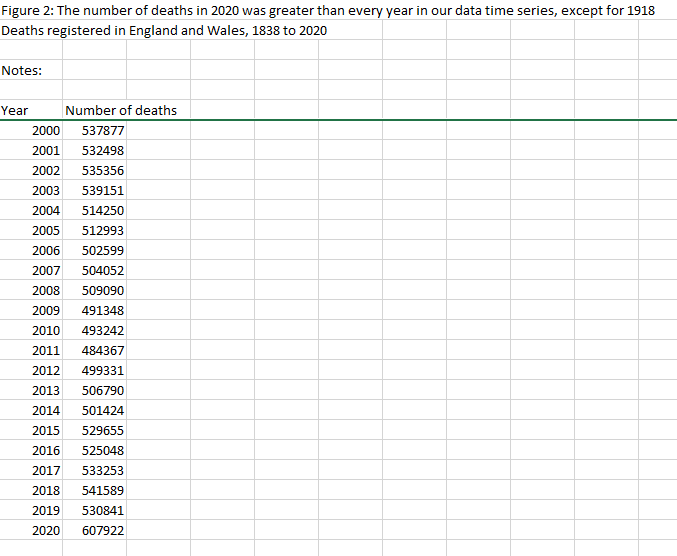677x556 pixels.
Task: Click the deaths value 504052
Action: pos(103,270)
